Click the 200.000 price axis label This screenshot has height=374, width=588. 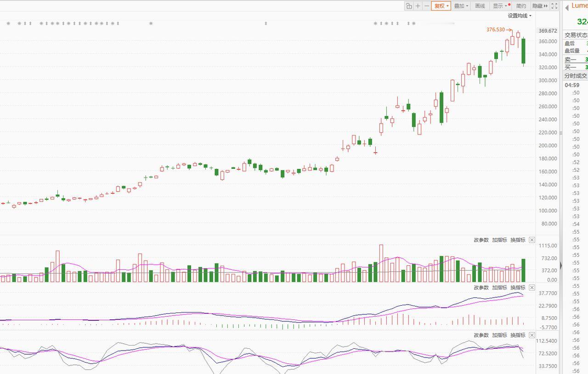tap(548, 145)
